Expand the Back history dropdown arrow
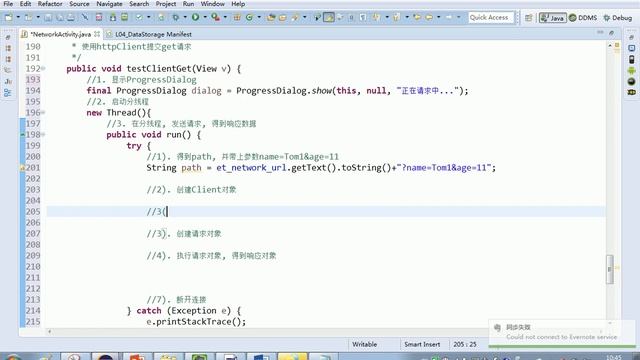Viewport: 640px width, 360px height. (438, 17)
